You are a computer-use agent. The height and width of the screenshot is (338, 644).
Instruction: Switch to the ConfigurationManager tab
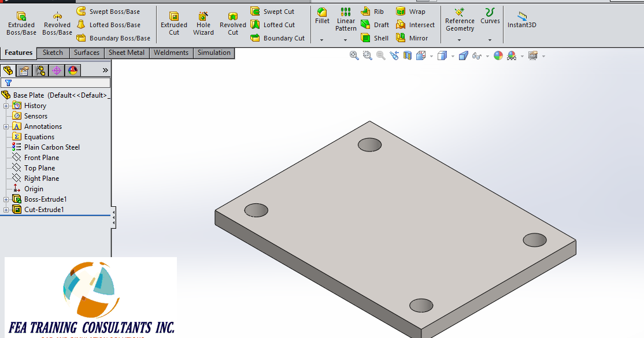tap(39, 70)
